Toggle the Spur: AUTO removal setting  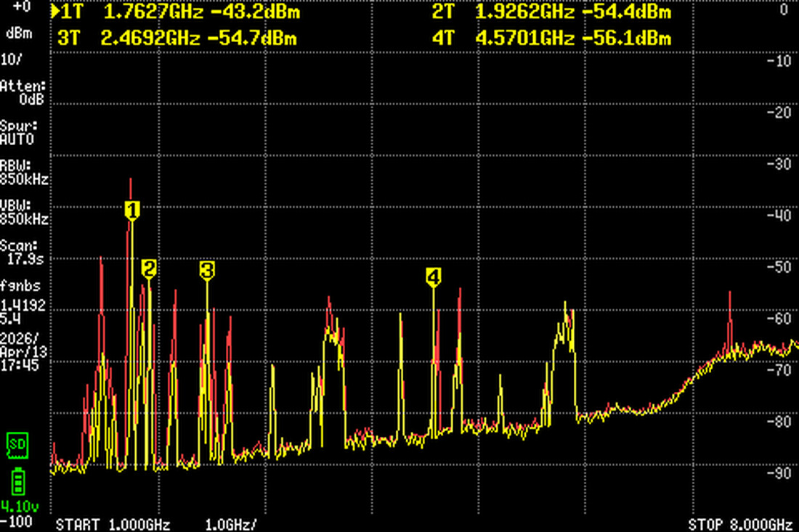17,131
